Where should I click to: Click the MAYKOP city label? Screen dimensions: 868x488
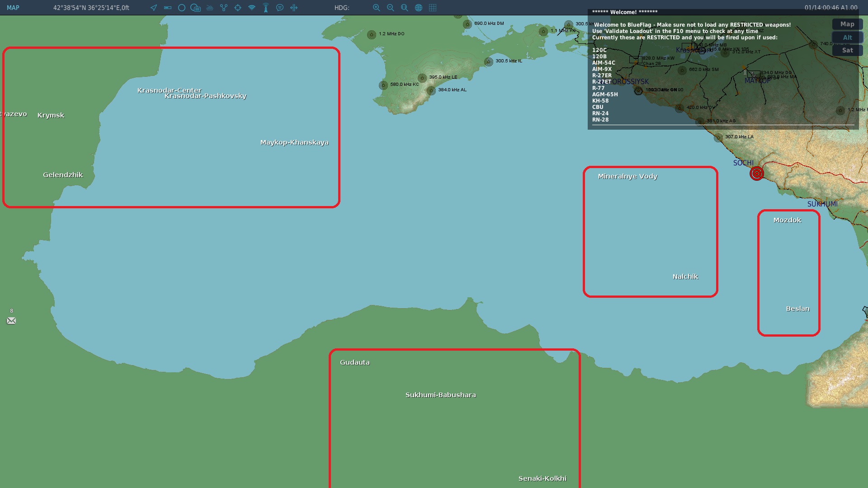(758, 81)
